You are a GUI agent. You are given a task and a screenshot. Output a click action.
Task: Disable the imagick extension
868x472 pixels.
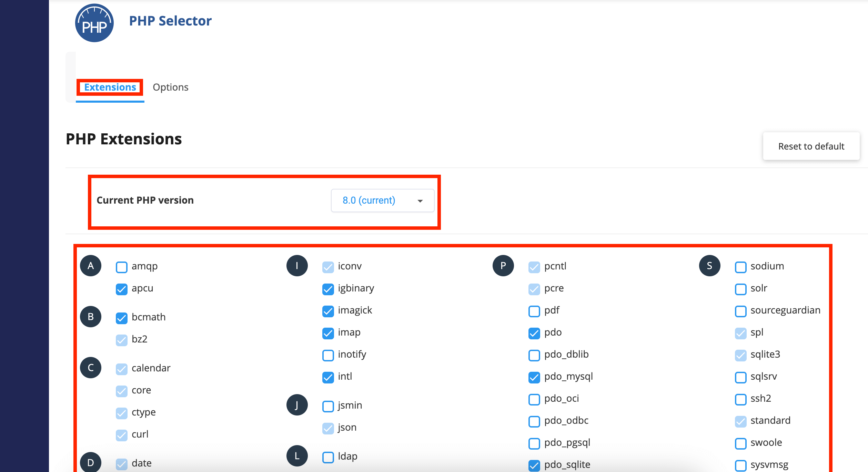328,311
